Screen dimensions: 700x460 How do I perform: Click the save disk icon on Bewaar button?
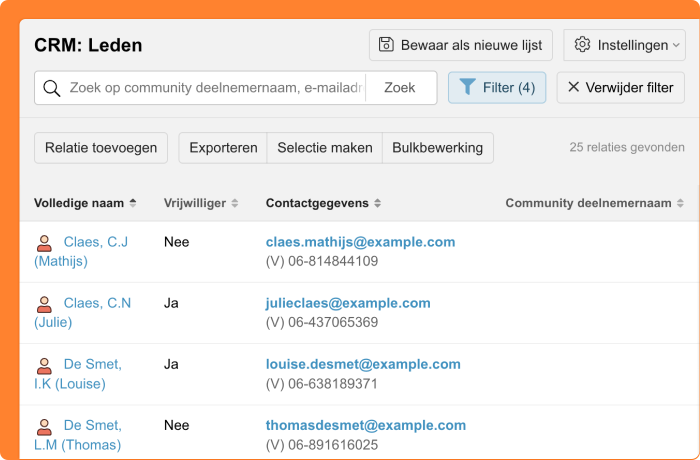click(387, 45)
